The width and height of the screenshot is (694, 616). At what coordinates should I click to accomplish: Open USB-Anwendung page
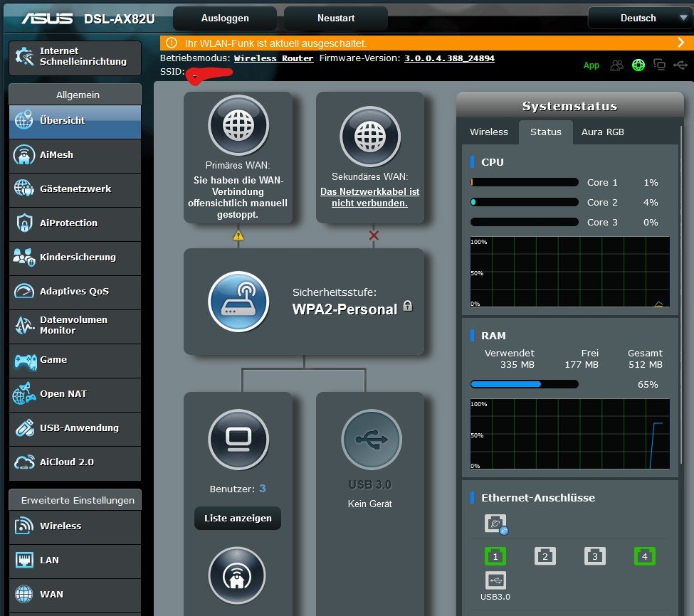click(75, 428)
